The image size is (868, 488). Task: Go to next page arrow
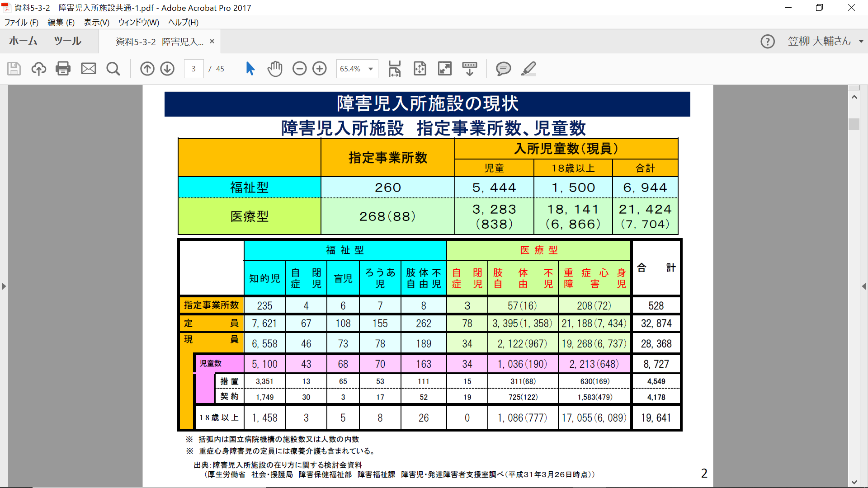(168, 69)
